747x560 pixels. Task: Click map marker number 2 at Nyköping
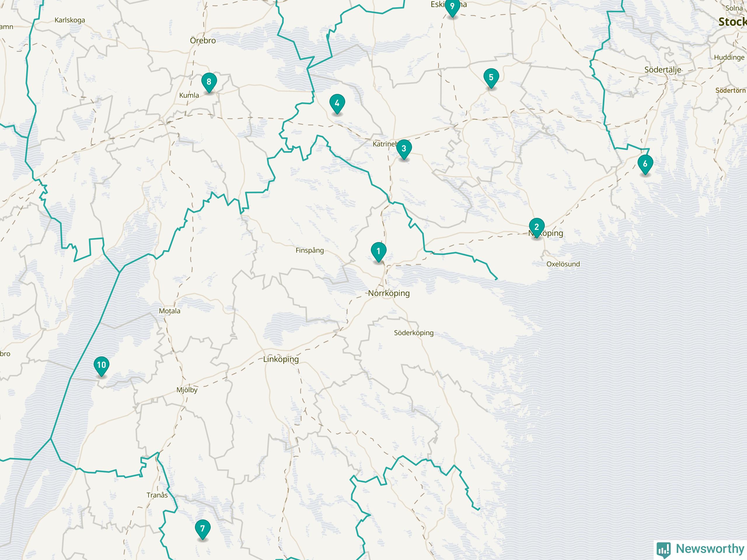pos(536,227)
